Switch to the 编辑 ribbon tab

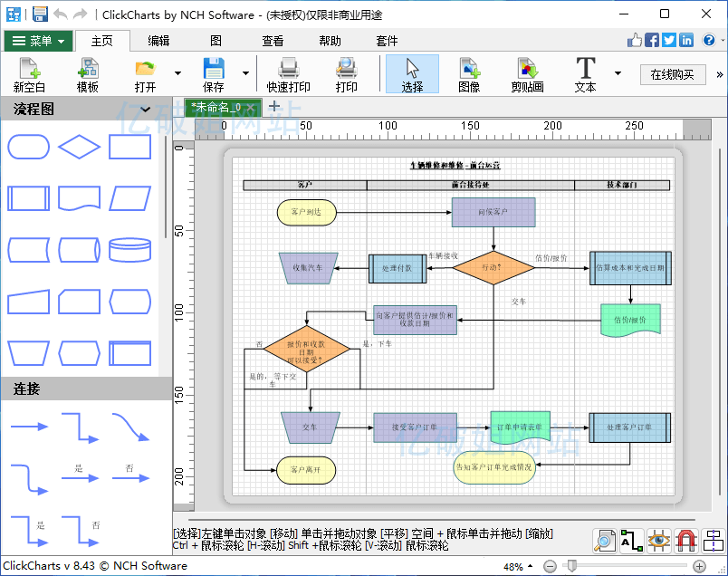pyautogui.click(x=158, y=41)
